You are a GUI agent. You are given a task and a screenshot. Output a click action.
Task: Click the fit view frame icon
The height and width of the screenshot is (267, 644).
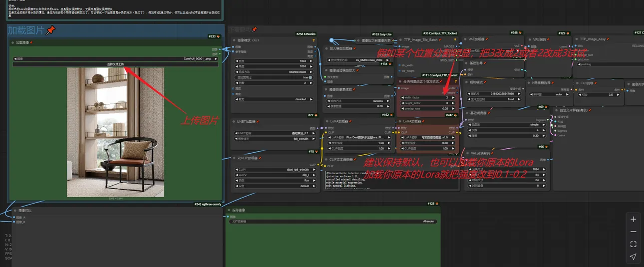point(633,244)
